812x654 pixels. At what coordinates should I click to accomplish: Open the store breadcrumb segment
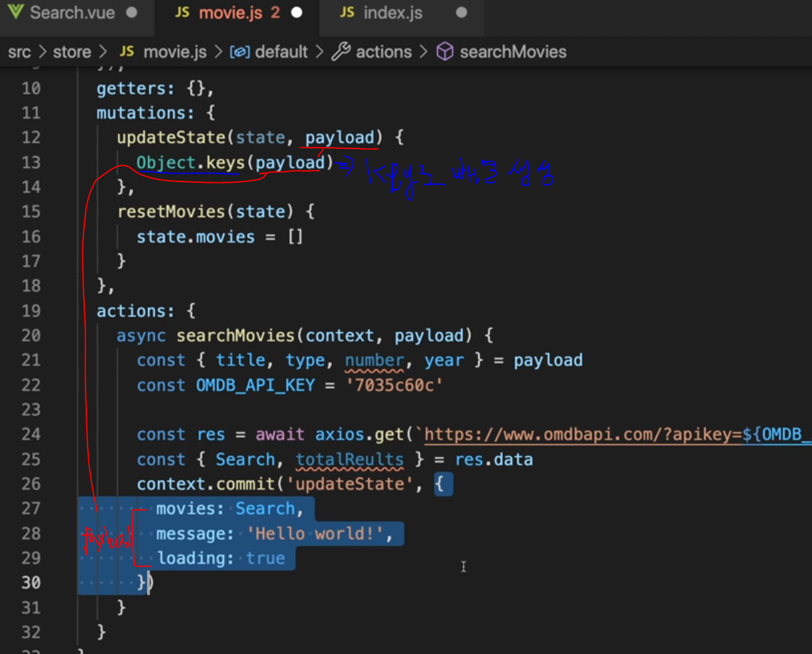point(72,52)
